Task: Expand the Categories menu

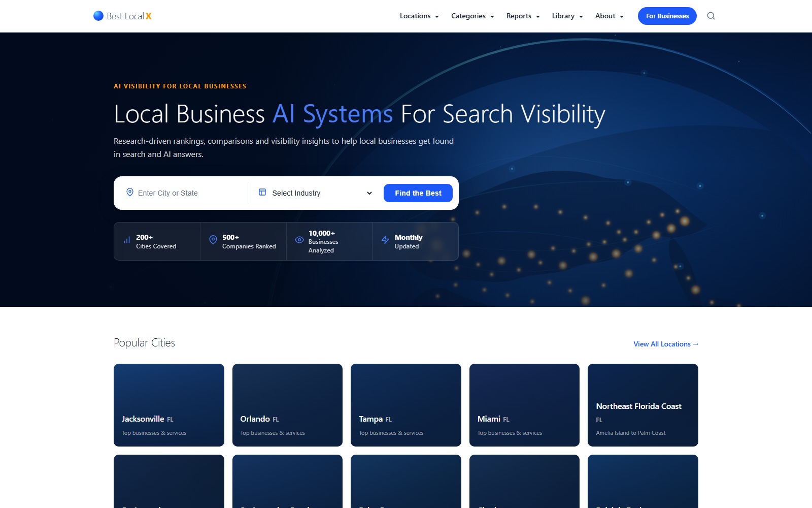Action: point(472,16)
